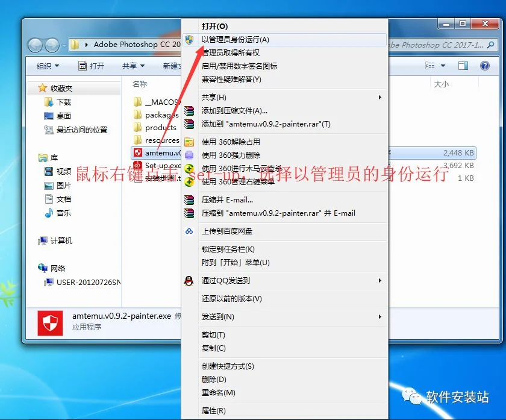Select the products folder
Screen dimensions: 506x420
[155, 128]
